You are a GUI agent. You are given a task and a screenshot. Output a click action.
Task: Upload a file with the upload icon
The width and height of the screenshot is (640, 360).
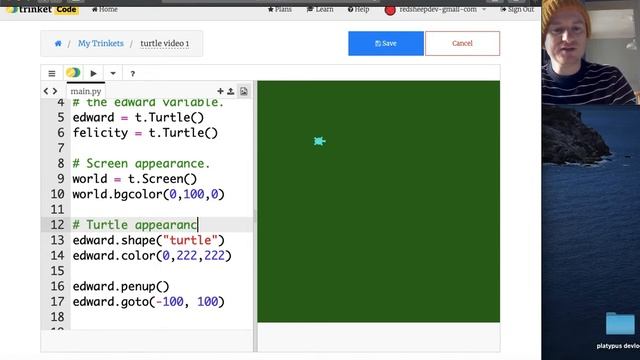pos(231,91)
